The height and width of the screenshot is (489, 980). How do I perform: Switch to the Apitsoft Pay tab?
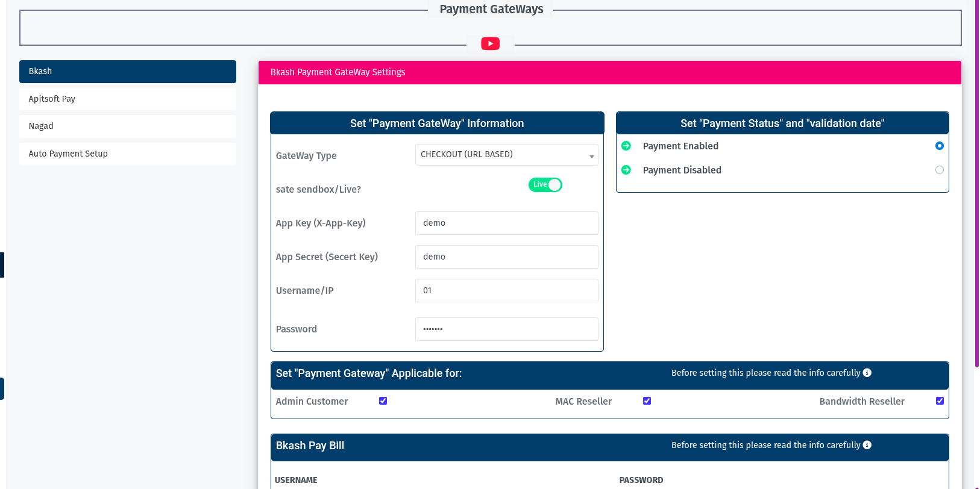tap(128, 99)
